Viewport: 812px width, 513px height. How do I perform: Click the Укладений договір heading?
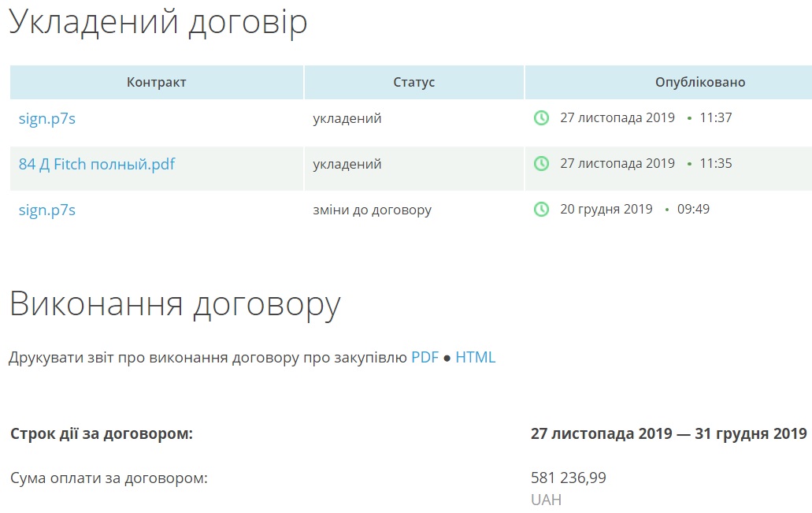pyautogui.click(x=158, y=22)
